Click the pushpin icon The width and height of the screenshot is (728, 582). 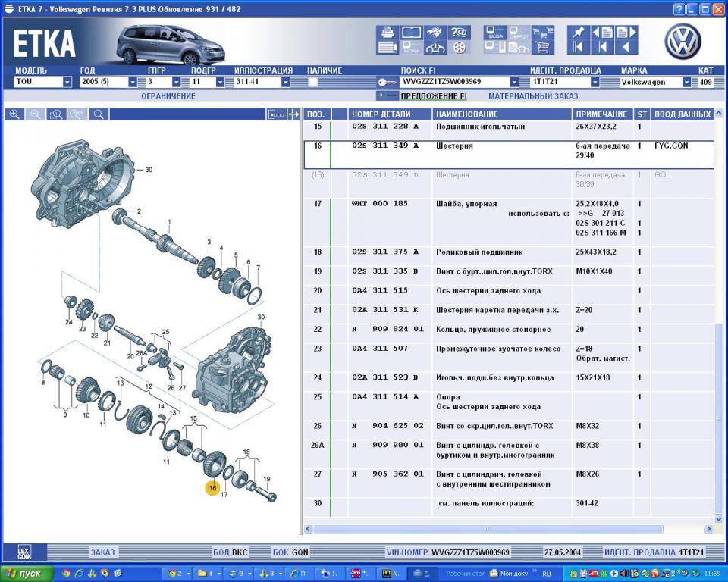[578, 32]
